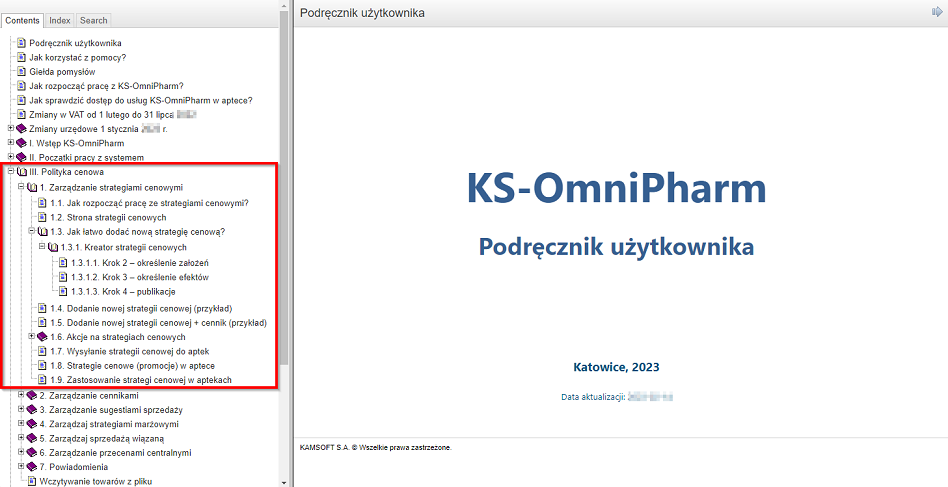Screen dimensions: 948x487
Task: Open 1.7. Wysyłanie strategii cenowej do aptek
Action: (x=130, y=351)
